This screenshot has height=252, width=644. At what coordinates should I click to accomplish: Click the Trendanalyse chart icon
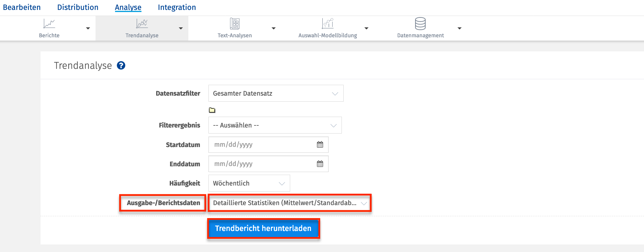click(142, 24)
